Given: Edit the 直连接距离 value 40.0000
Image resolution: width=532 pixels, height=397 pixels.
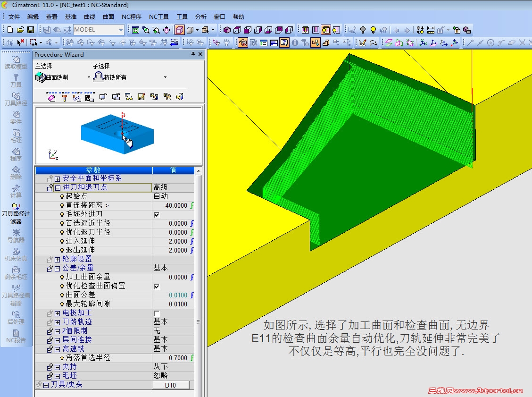Looking at the screenshot, I should click(x=174, y=205).
